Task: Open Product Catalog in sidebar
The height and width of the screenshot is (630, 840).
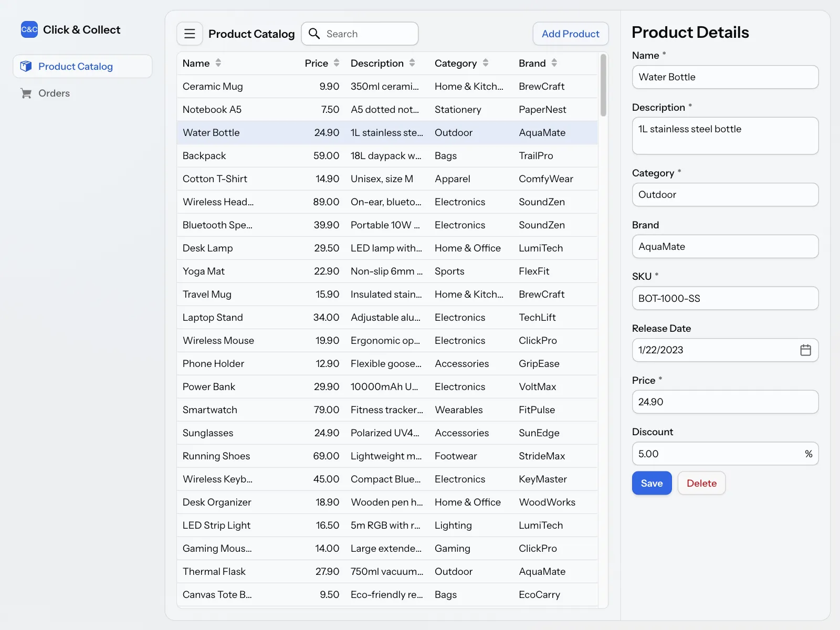Action: pyautogui.click(x=82, y=66)
